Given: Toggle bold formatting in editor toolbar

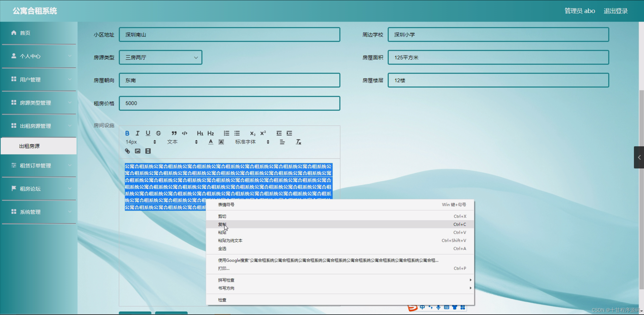Looking at the screenshot, I should point(127,133).
